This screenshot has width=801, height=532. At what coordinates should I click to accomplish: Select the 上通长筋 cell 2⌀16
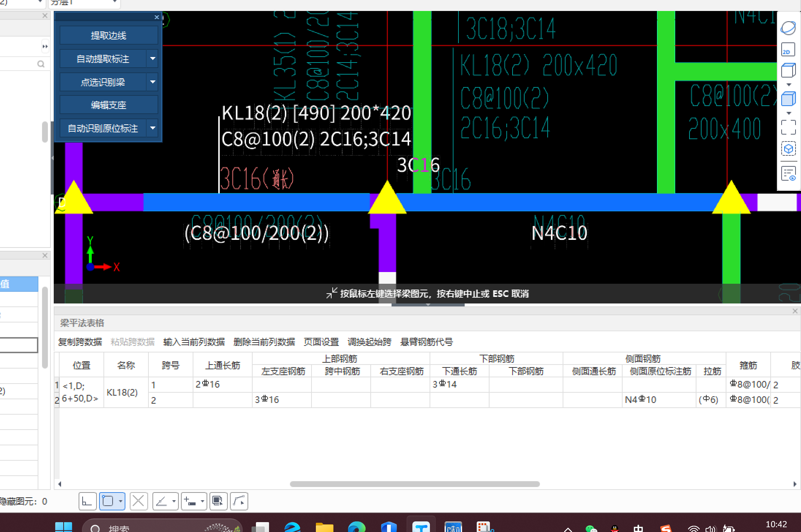point(223,384)
